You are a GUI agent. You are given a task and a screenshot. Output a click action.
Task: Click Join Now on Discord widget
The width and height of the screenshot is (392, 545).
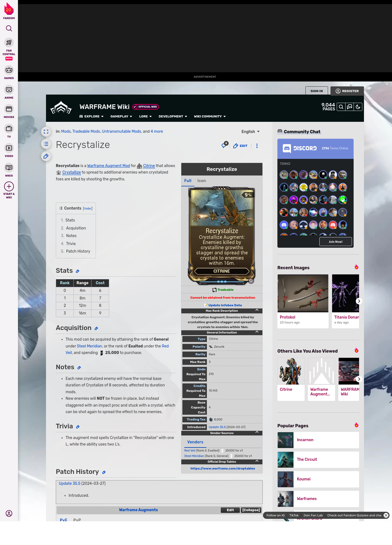335,242
